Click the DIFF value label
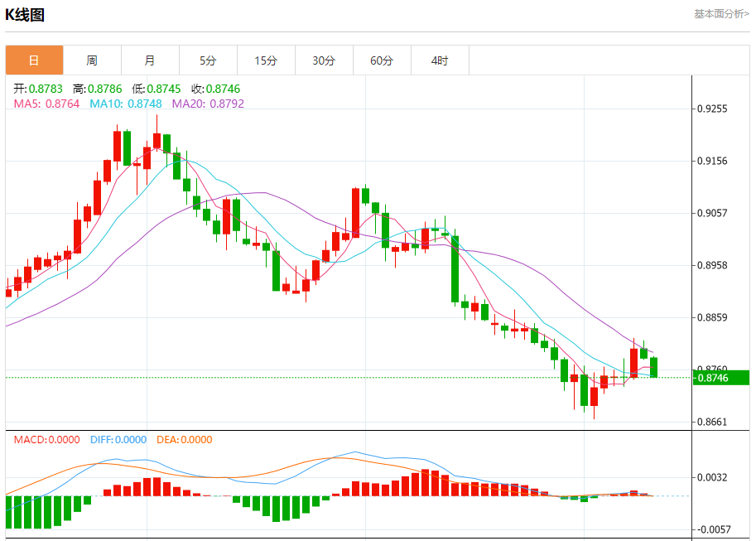Viewport: 756px width, 541px height. pos(118,440)
